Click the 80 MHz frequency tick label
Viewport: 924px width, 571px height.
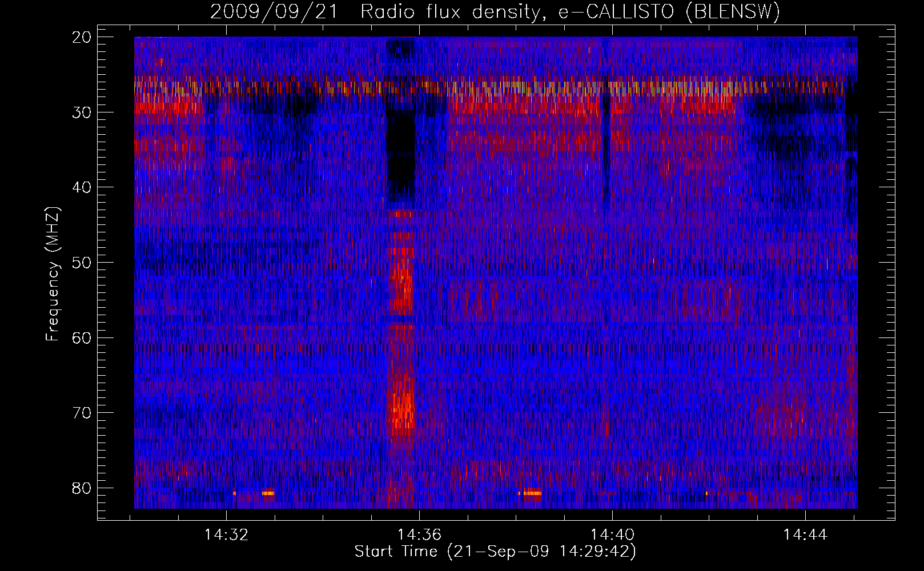[82, 488]
